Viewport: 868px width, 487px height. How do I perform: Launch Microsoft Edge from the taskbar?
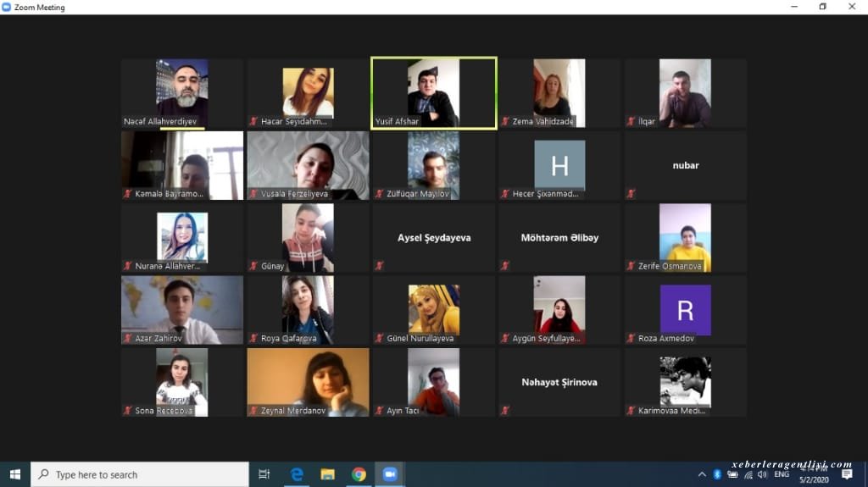click(297, 474)
